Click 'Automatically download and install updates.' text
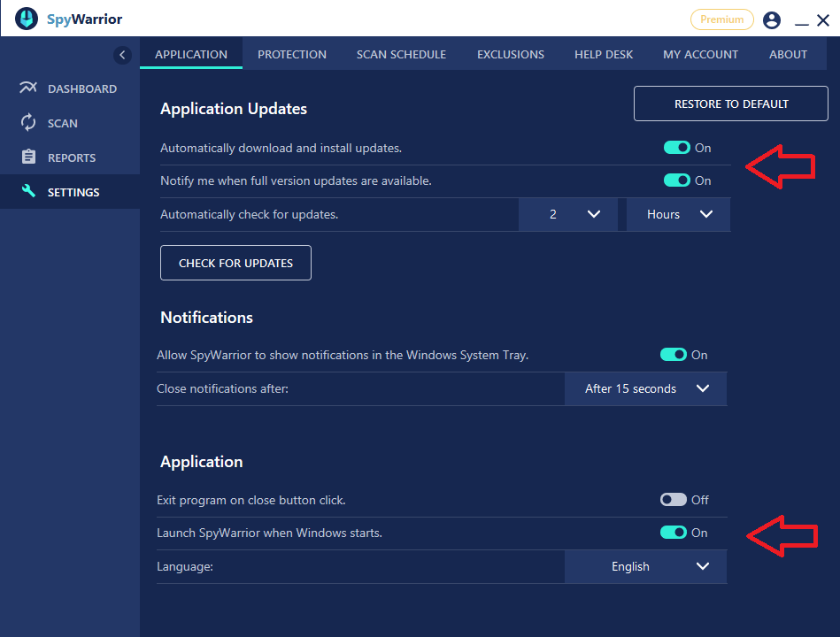840x637 pixels. [x=281, y=148]
